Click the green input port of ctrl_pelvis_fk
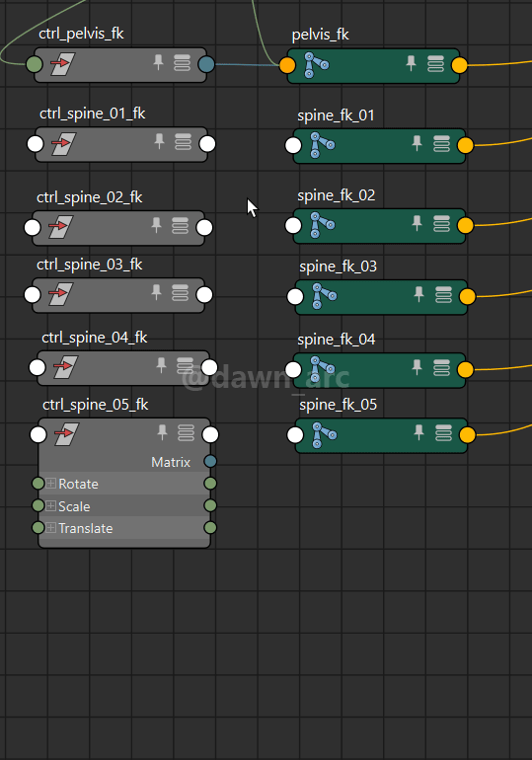This screenshot has height=760, width=532. (34, 64)
